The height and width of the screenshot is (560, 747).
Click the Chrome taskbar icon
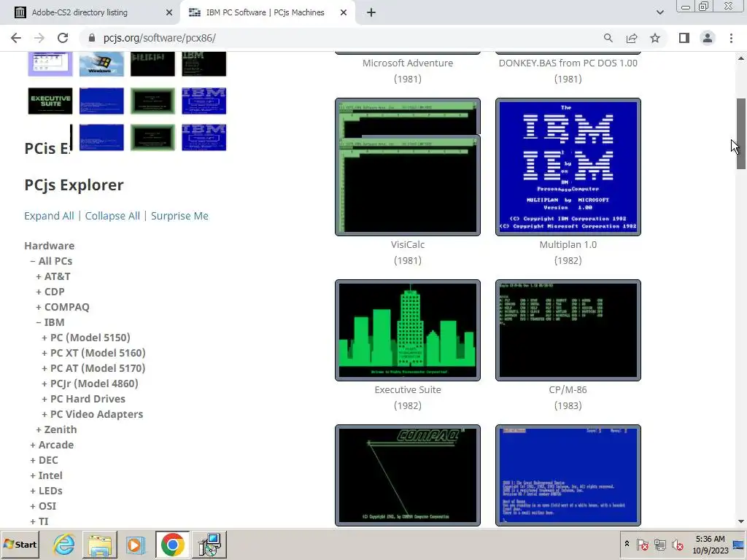click(172, 544)
